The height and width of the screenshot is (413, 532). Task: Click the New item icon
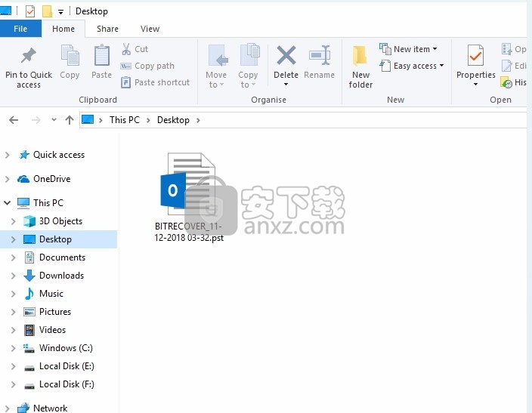385,49
